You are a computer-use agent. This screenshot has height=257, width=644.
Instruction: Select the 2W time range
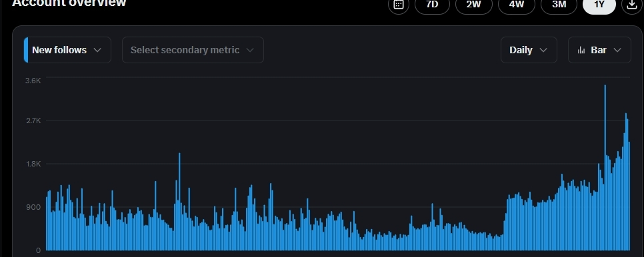point(473,5)
